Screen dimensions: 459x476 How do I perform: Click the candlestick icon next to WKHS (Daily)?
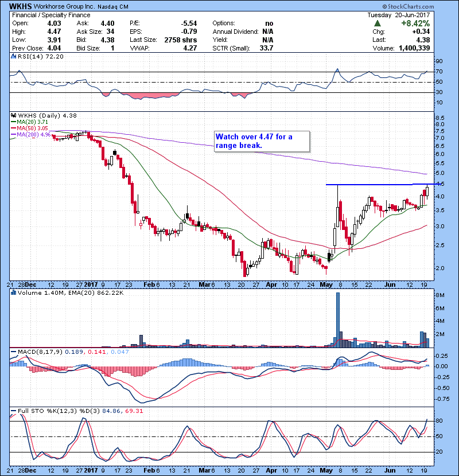tap(13, 115)
